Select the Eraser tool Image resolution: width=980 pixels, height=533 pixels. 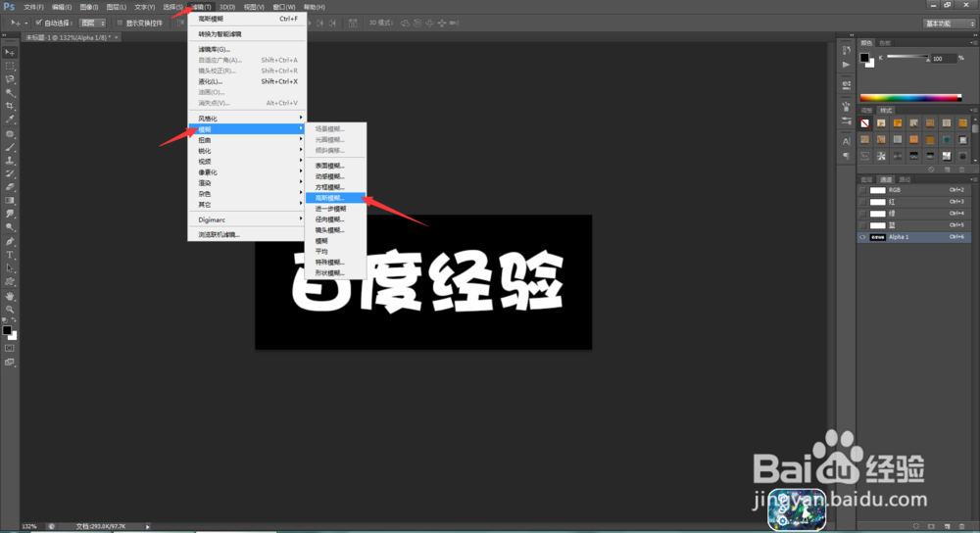[x=10, y=187]
